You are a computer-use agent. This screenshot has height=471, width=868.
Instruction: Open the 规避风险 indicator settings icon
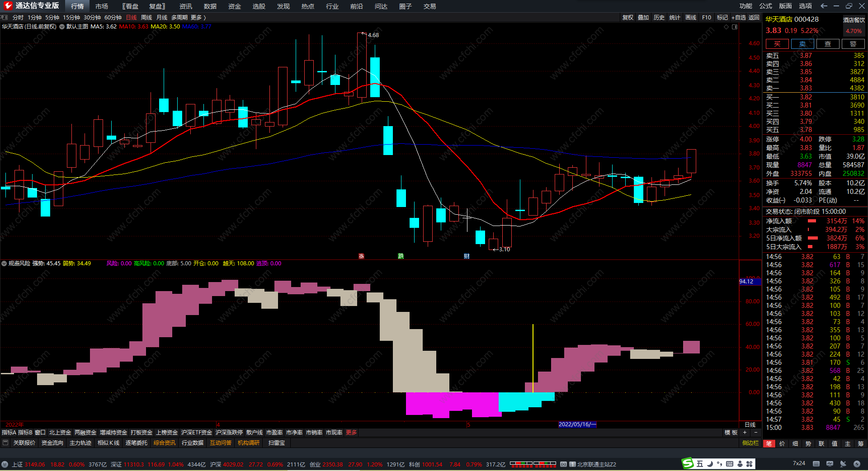[x=4, y=264]
